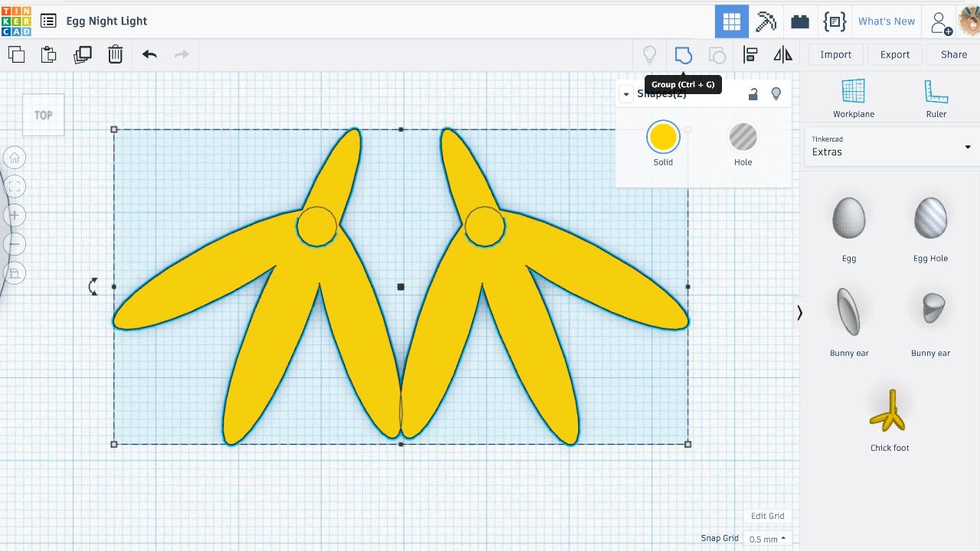Screen dimensions: 980x551
Task: Toggle the Show all lightbulb icon in toolbar
Action: pyautogui.click(x=649, y=54)
